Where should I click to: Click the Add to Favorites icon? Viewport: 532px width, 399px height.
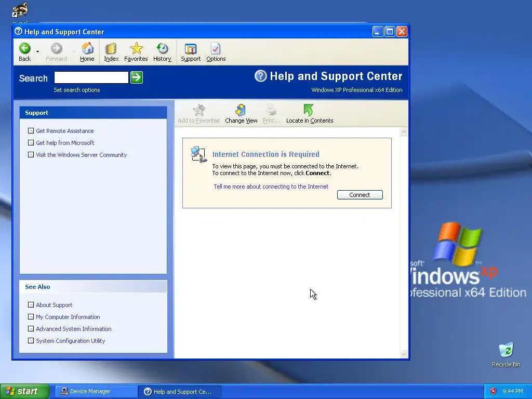click(199, 110)
